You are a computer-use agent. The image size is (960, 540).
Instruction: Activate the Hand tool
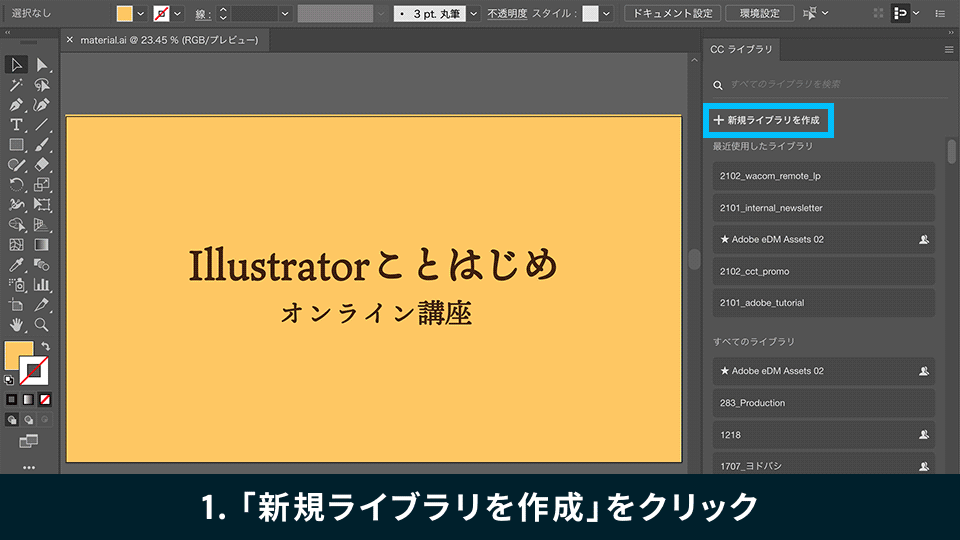click(x=16, y=325)
